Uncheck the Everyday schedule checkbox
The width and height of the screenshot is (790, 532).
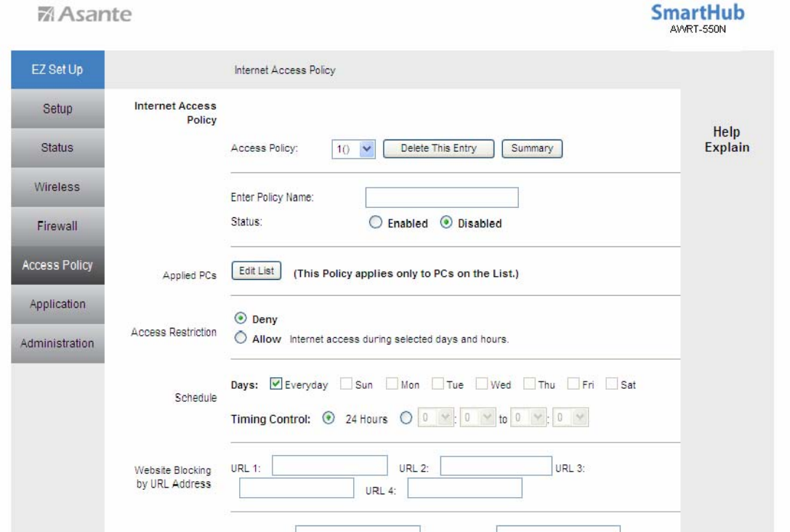pyautogui.click(x=275, y=384)
